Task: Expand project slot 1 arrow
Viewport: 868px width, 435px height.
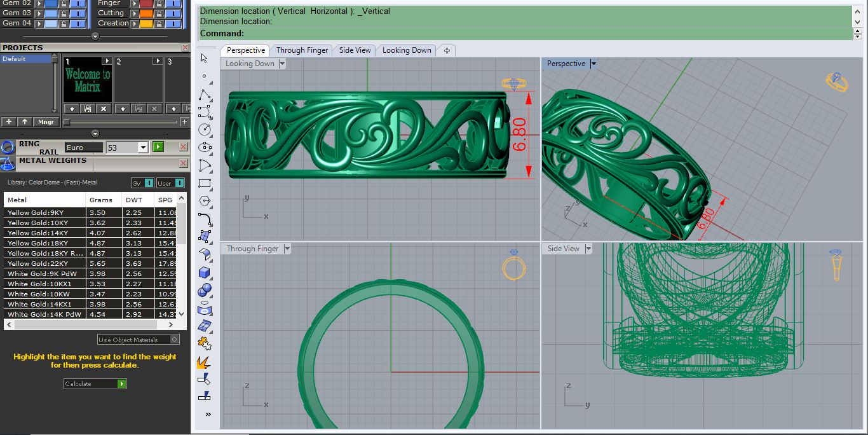Action: [x=106, y=61]
